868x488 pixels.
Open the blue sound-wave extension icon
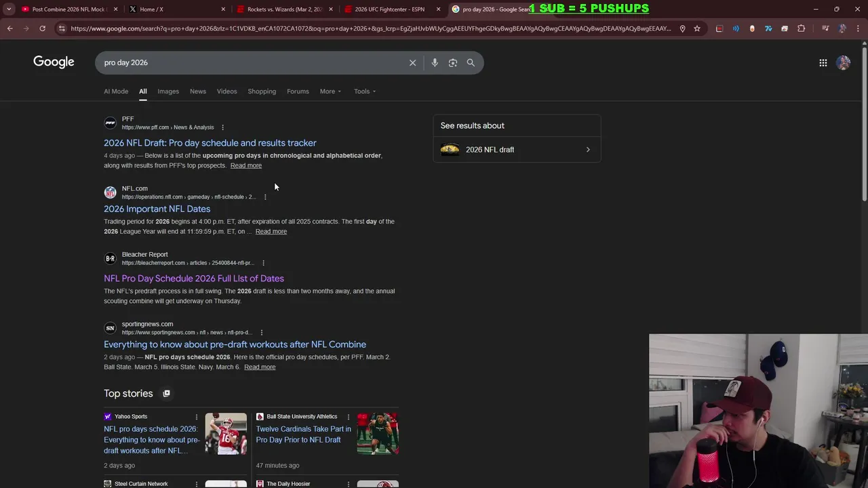coord(736,28)
